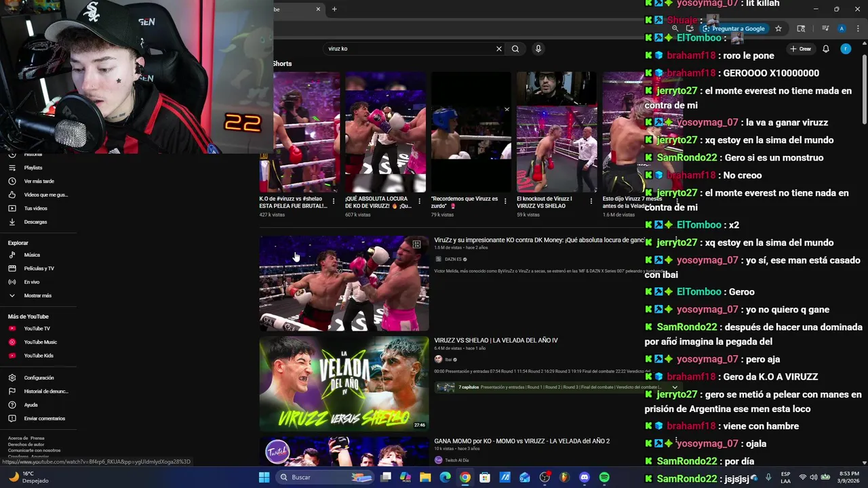The height and width of the screenshot is (488, 868).
Task: Click the YouTube search magnifier button
Action: (515, 49)
